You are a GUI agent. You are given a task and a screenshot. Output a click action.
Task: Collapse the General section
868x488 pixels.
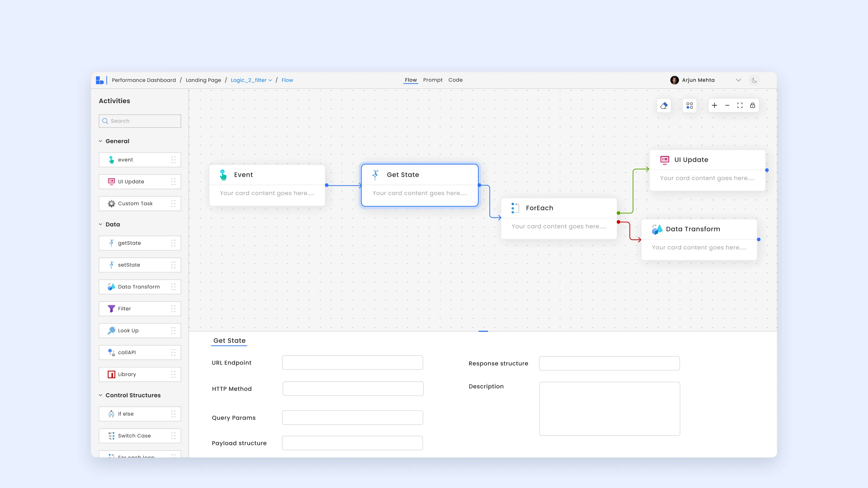[x=100, y=141]
